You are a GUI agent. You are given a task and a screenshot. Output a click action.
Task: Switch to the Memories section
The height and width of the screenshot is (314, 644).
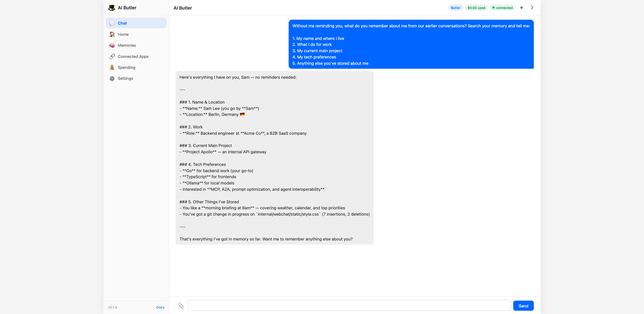point(127,45)
